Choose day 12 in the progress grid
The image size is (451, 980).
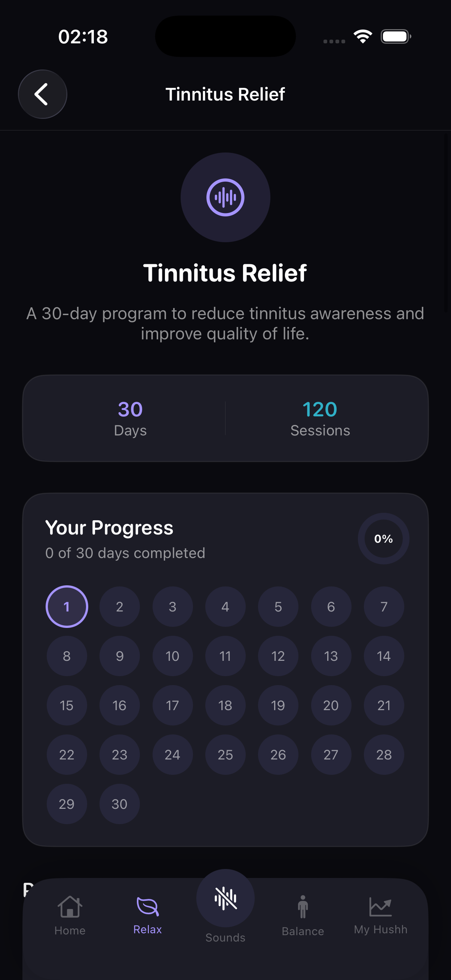pyautogui.click(x=278, y=656)
